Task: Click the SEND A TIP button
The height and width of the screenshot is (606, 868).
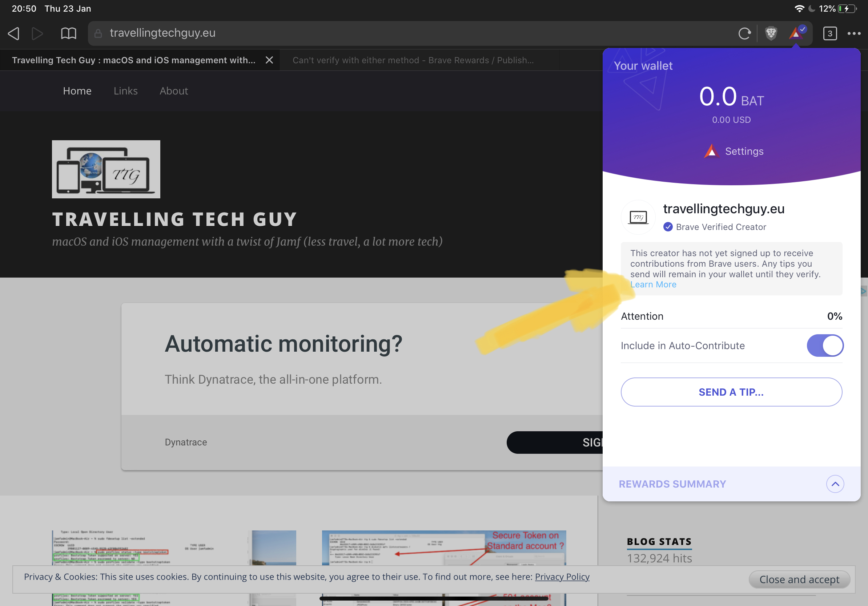Action: click(x=731, y=392)
